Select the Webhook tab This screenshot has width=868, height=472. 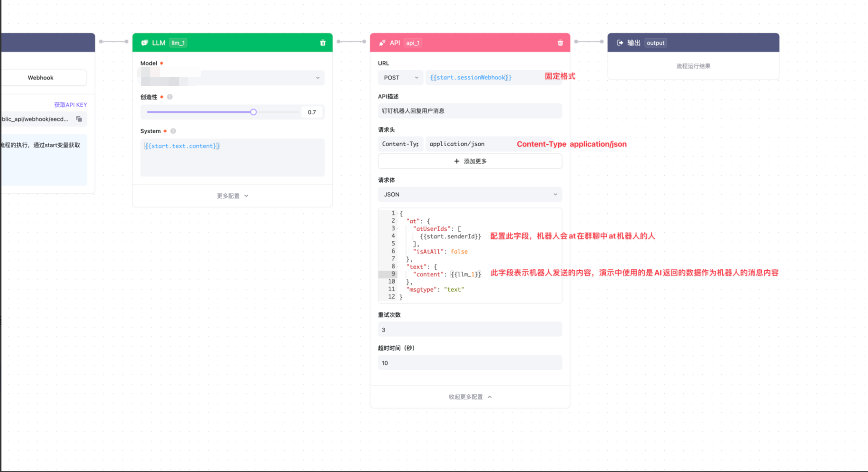click(x=41, y=77)
